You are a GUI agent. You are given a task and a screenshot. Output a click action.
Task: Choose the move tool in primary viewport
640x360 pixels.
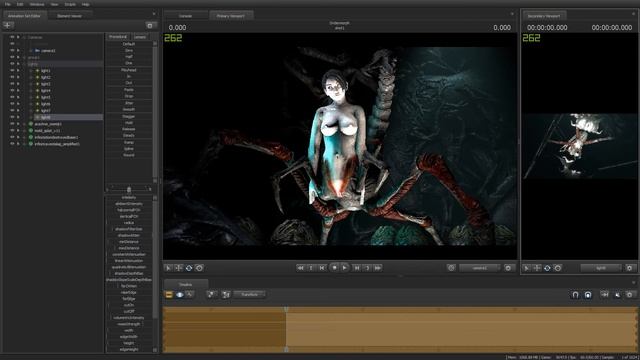(179, 268)
